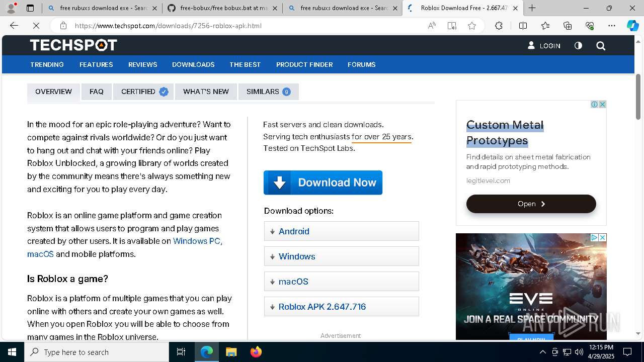Open the Downloads menu
The height and width of the screenshot is (362, 644).
(x=193, y=64)
